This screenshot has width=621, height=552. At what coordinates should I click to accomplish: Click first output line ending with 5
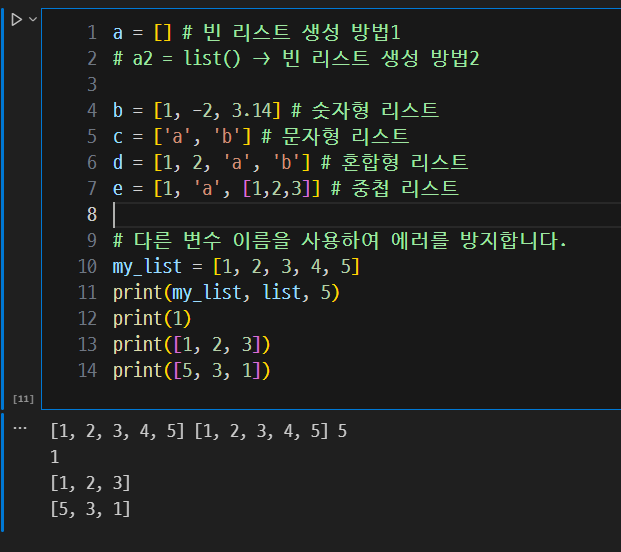click(x=199, y=431)
